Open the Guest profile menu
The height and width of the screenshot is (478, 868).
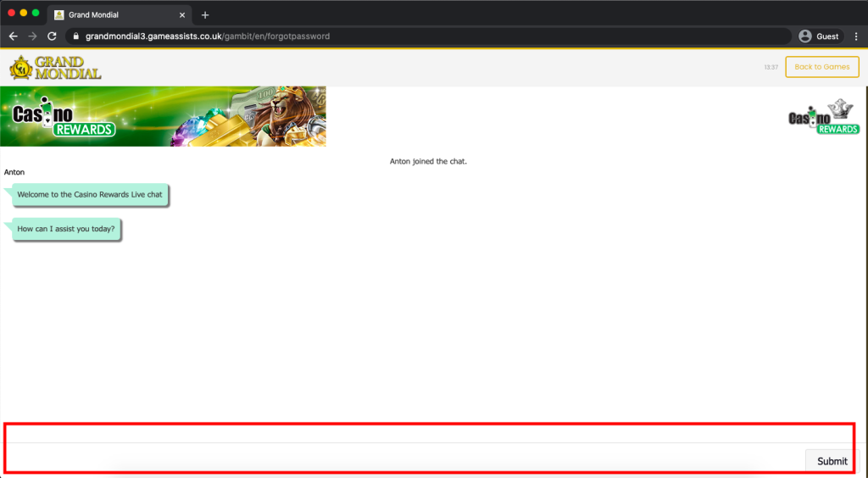coord(820,36)
